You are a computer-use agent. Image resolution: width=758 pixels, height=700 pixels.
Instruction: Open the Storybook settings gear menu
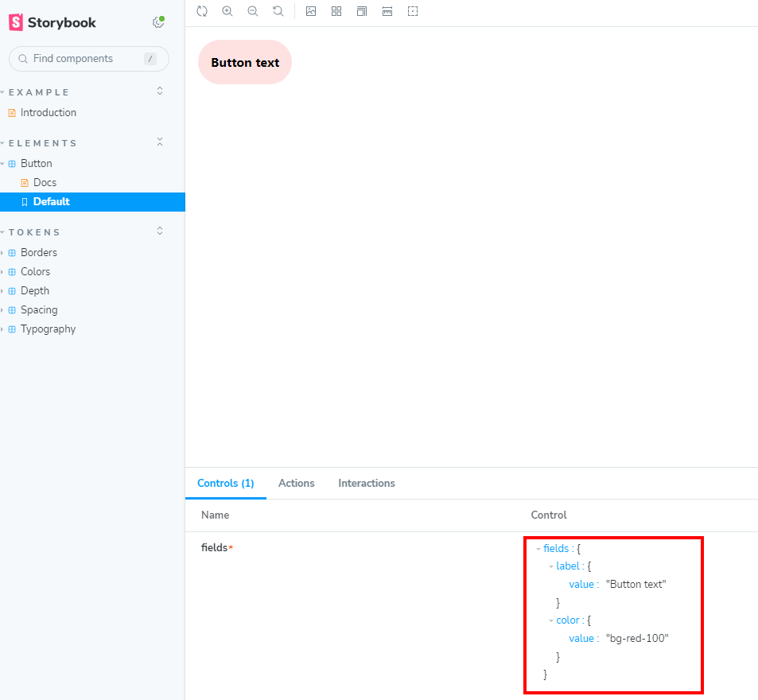click(x=158, y=22)
